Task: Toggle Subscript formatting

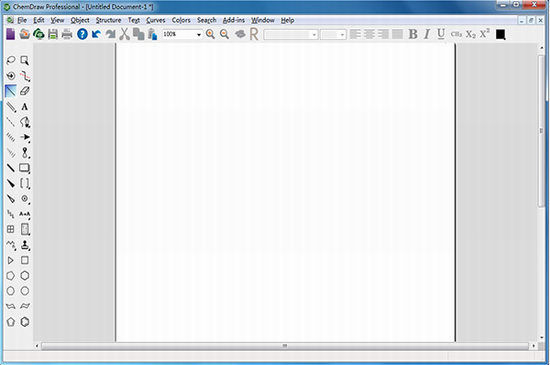Action: (471, 34)
